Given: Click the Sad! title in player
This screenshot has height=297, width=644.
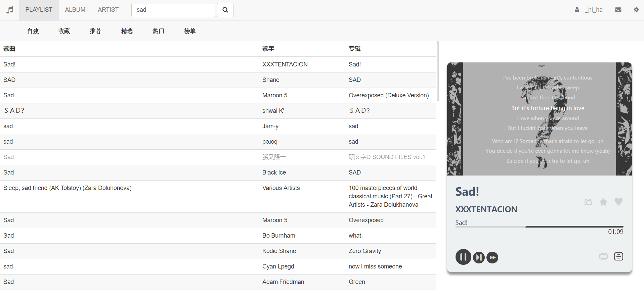Looking at the screenshot, I should [x=467, y=192].
